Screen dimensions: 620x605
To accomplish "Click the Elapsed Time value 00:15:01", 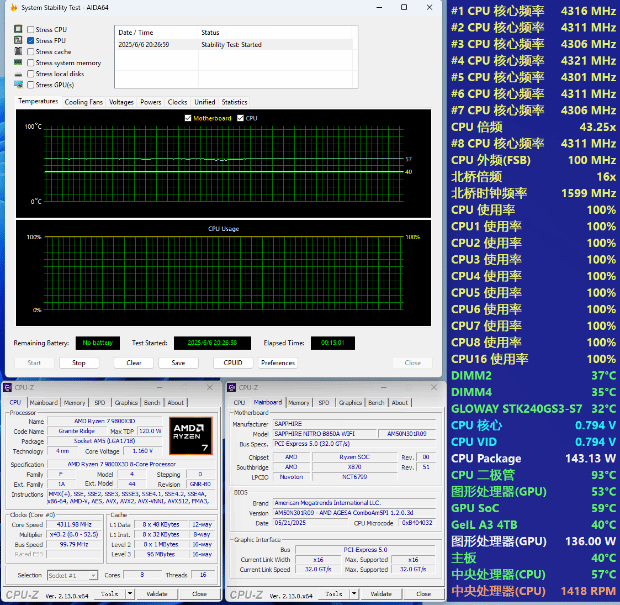I will pos(333,343).
